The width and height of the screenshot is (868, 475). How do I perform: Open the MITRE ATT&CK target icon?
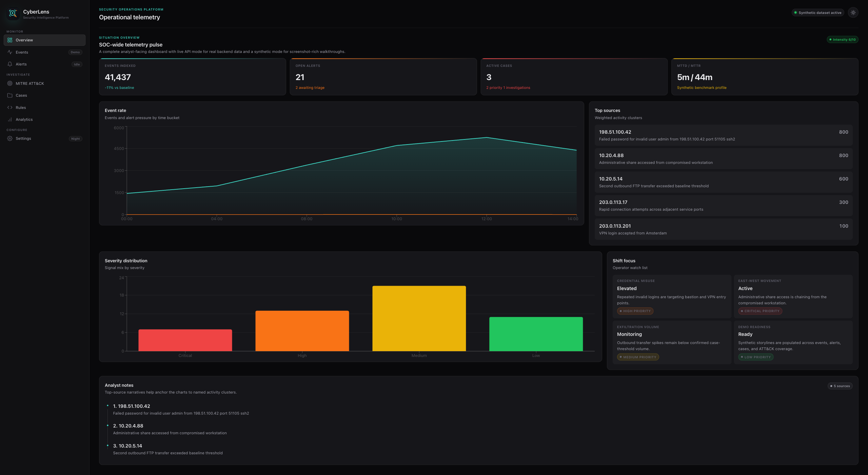click(x=10, y=83)
